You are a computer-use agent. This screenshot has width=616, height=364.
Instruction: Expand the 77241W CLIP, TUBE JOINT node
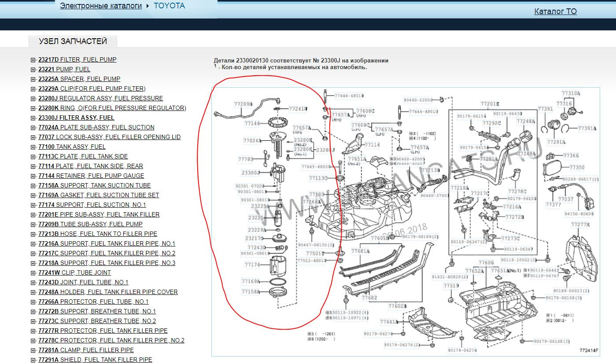[x=33, y=272]
